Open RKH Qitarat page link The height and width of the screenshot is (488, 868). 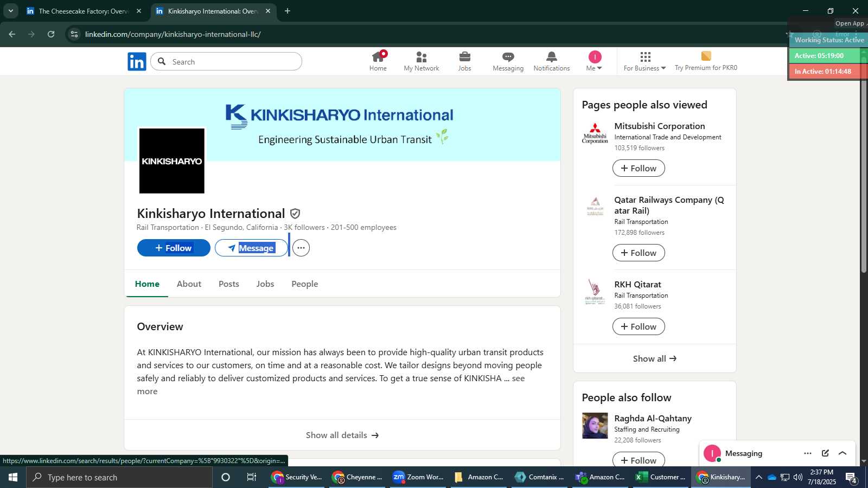point(637,284)
